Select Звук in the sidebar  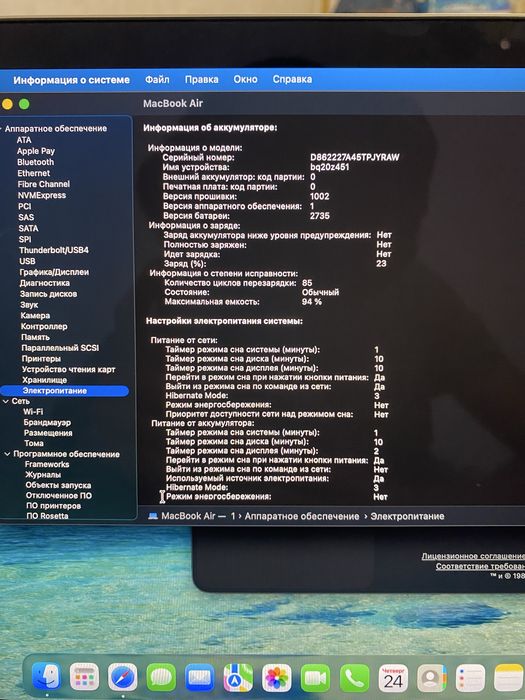tap(29, 305)
